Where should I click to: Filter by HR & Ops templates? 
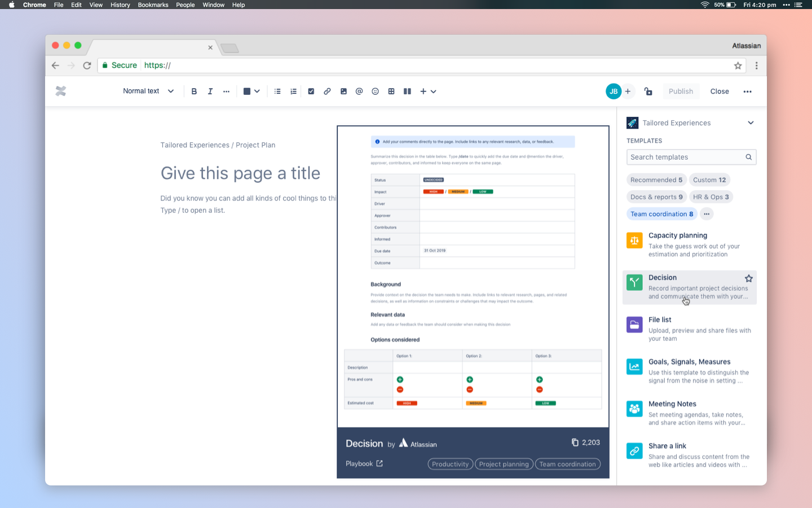pos(710,197)
